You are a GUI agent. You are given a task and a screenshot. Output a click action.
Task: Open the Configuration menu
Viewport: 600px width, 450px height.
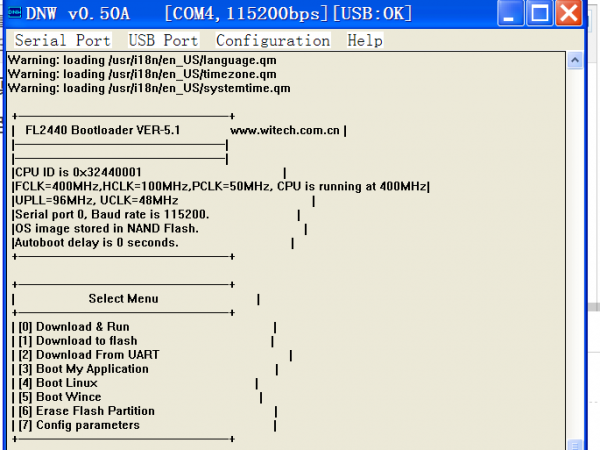point(272,41)
